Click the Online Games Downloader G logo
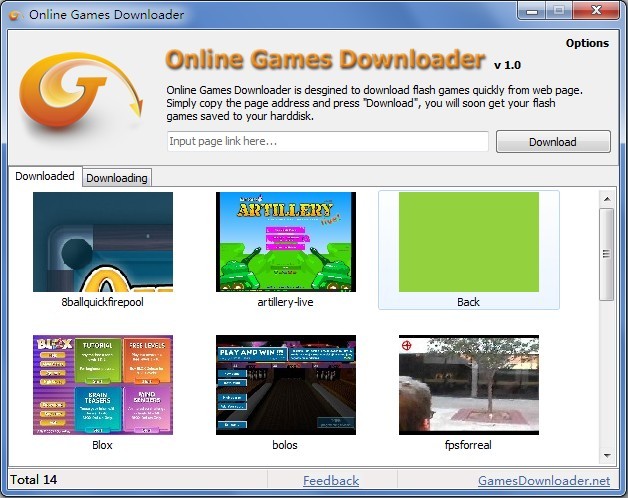 [x=81, y=90]
